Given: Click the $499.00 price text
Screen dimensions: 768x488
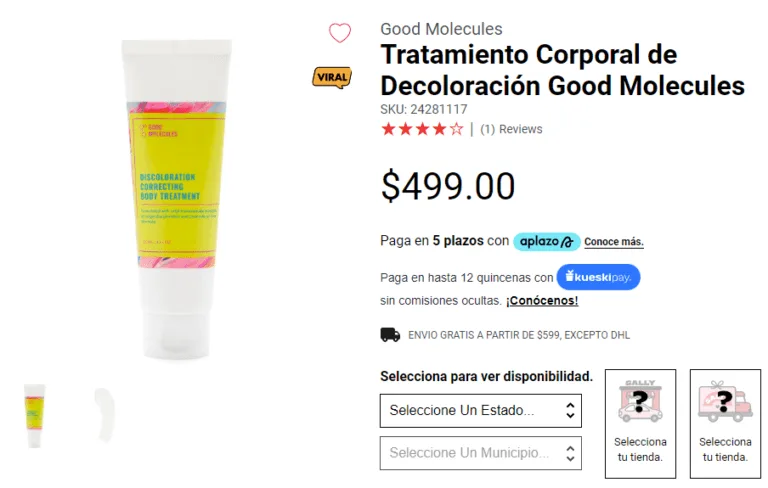Looking at the screenshot, I should click(448, 186).
